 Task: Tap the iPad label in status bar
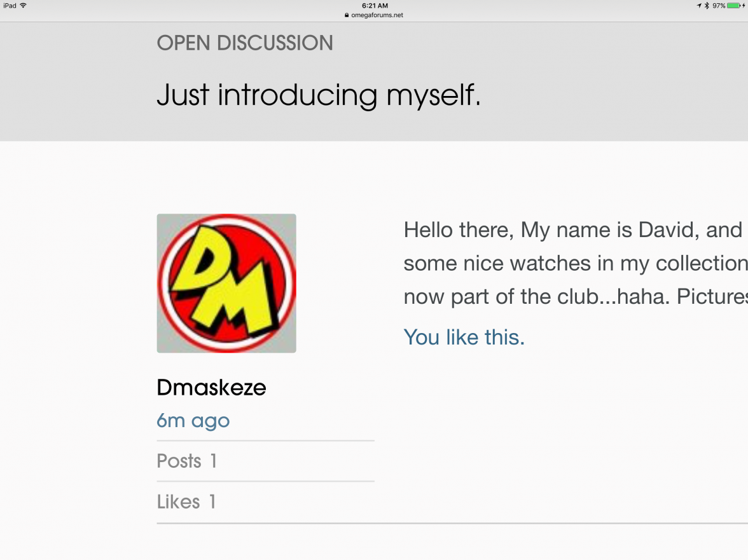coord(10,5)
